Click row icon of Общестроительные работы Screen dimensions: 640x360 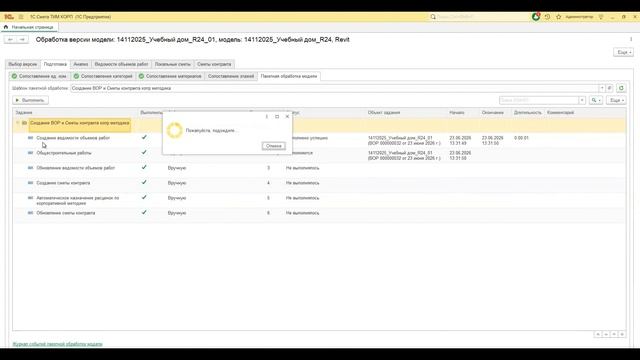30,153
